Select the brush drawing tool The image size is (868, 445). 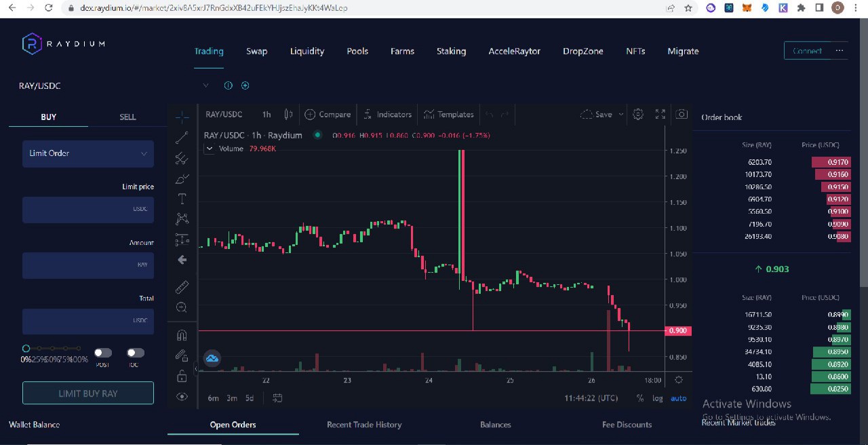pyautogui.click(x=182, y=179)
